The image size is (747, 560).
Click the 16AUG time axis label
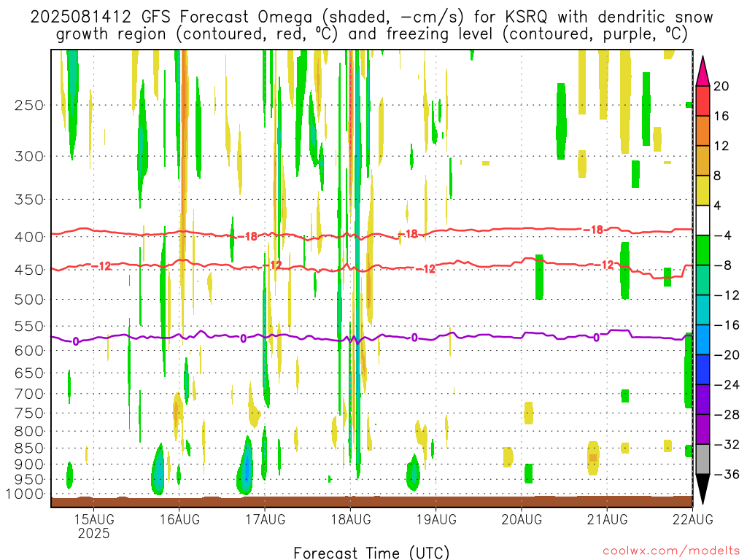point(179,519)
